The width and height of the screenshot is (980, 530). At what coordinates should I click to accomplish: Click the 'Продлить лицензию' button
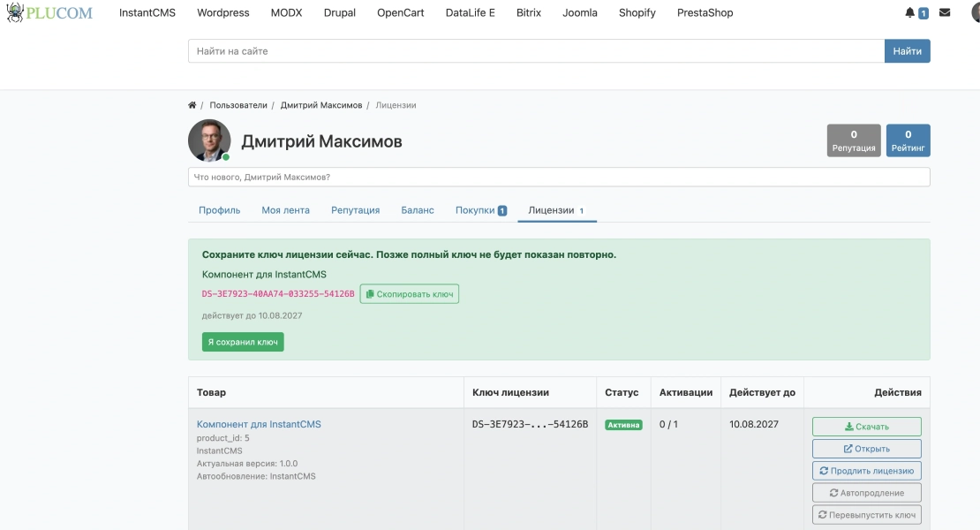(866, 471)
